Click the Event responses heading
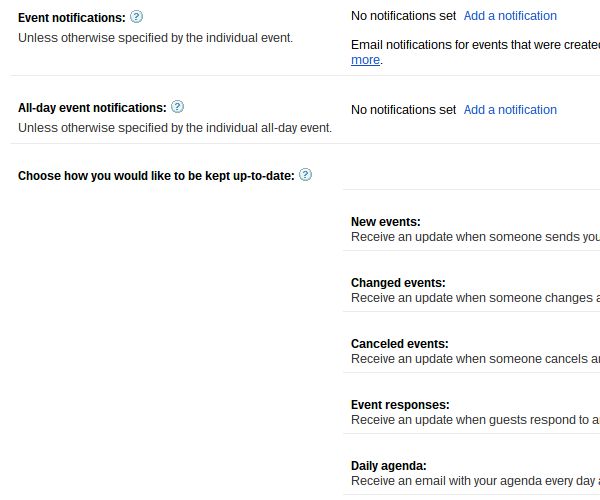 coord(400,405)
